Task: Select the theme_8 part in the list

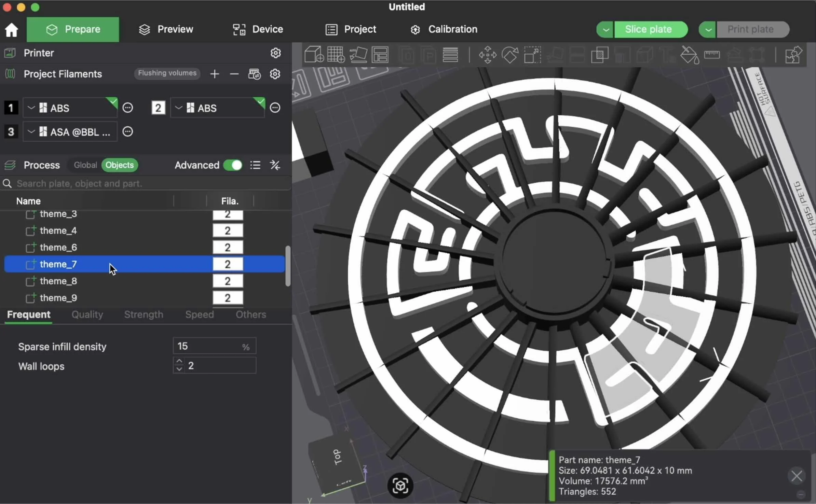Action: (x=58, y=281)
